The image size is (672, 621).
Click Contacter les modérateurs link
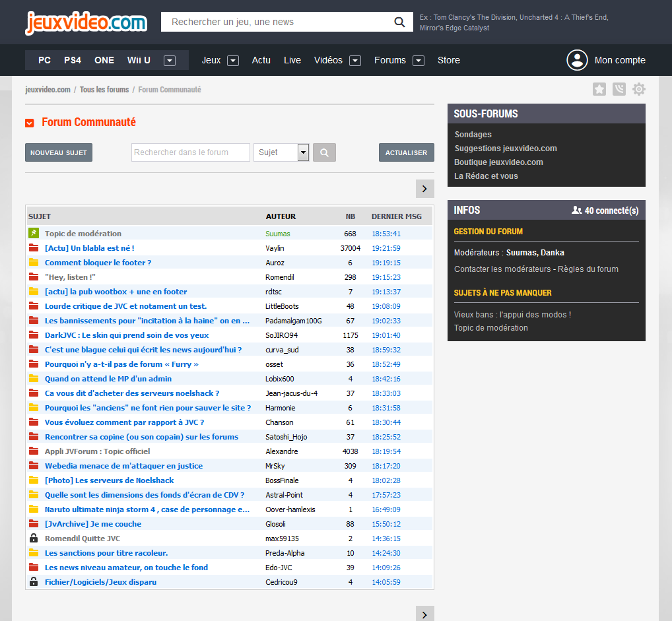click(502, 269)
